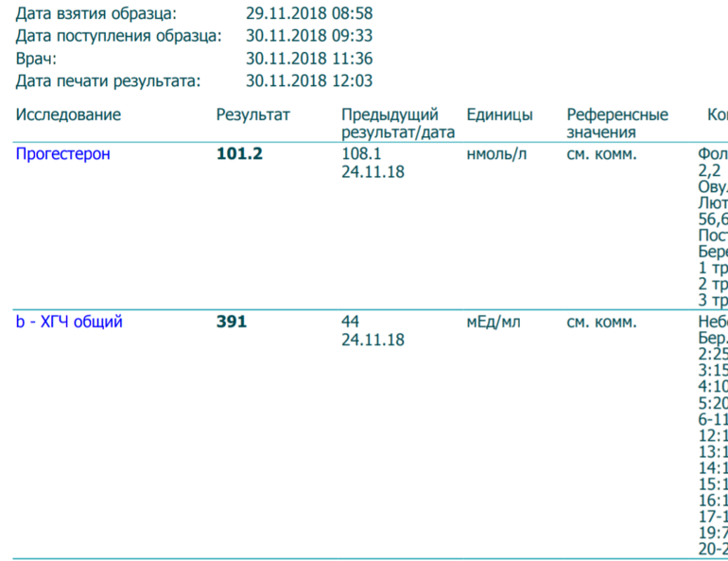Click the progesterone result value 101.2
Screen dimensions: 728x561
240,153
